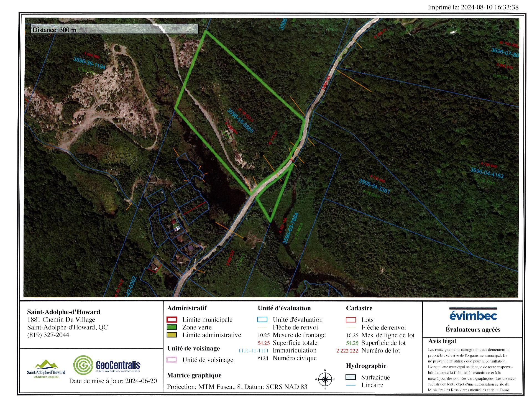
Task: Click the yellow Limite administrative swatch
Action: point(172,335)
